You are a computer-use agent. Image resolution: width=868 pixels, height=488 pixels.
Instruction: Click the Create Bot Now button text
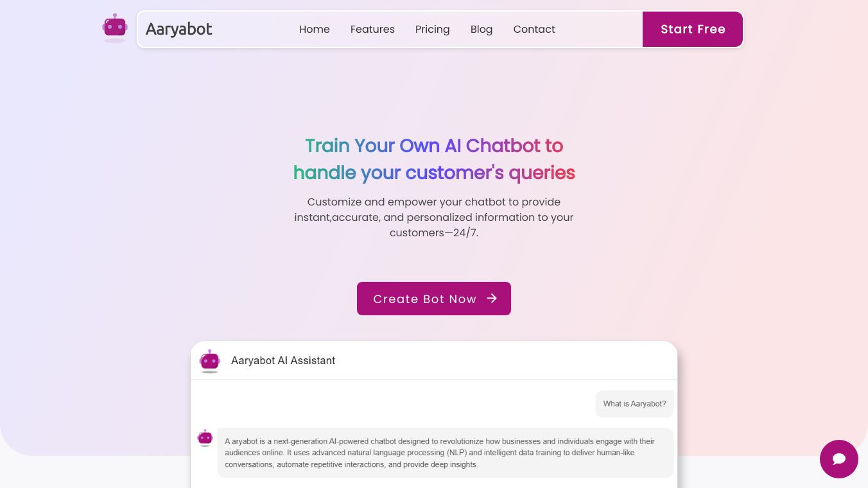424,299
